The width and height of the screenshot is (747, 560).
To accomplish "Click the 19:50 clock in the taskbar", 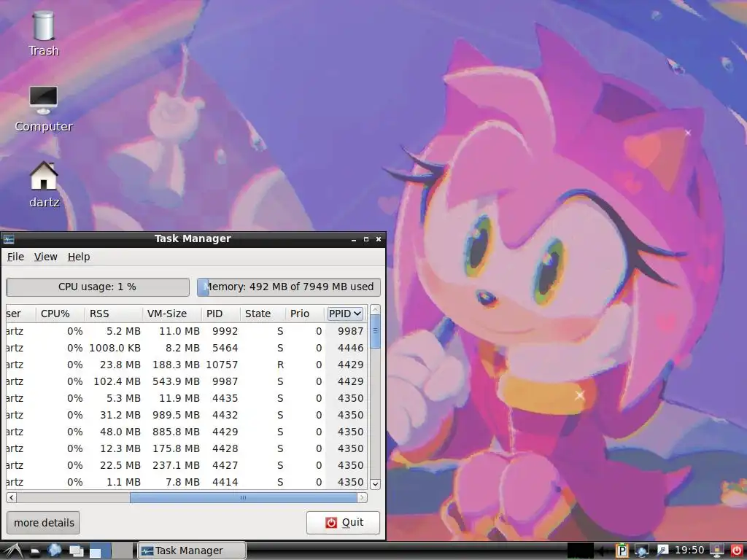I will [x=689, y=551].
